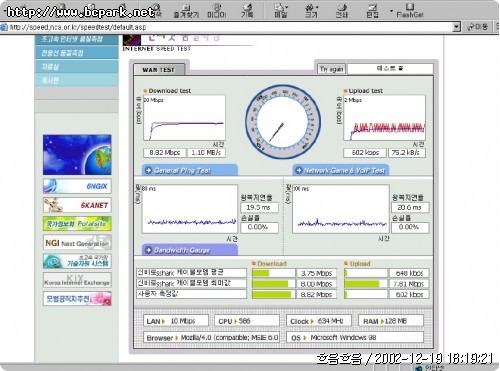Open the KIX Korea Internet Exchange banner

tap(77, 280)
